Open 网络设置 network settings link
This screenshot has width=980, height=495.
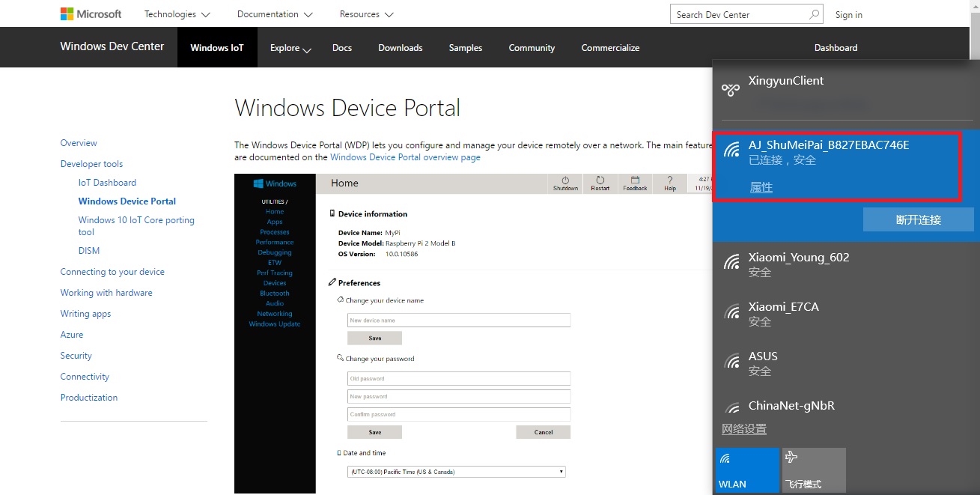[744, 429]
